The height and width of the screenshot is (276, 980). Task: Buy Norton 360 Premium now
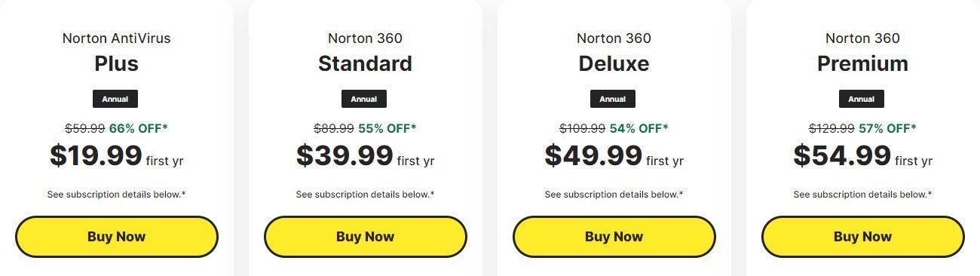tap(862, 237)
